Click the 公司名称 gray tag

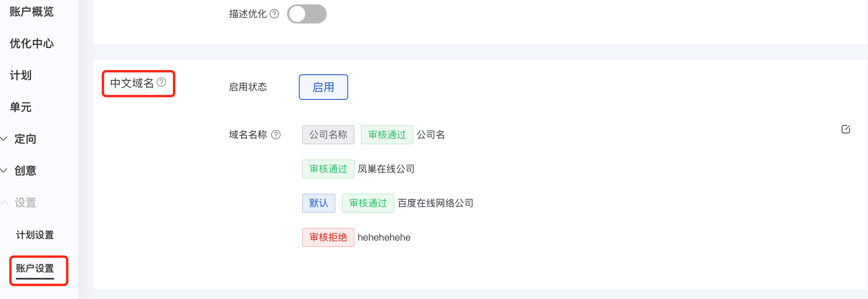point(328,135)
